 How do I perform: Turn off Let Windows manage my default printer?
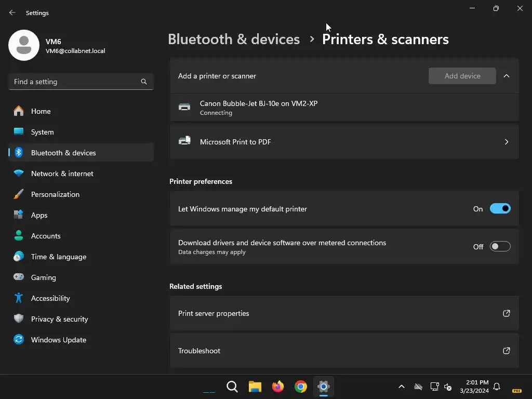(x=500, y=209)
